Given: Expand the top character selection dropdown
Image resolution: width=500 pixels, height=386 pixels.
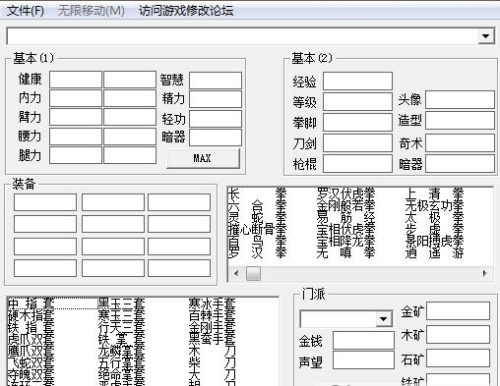Looking at the screenshot, I should [x=485, y=36].
